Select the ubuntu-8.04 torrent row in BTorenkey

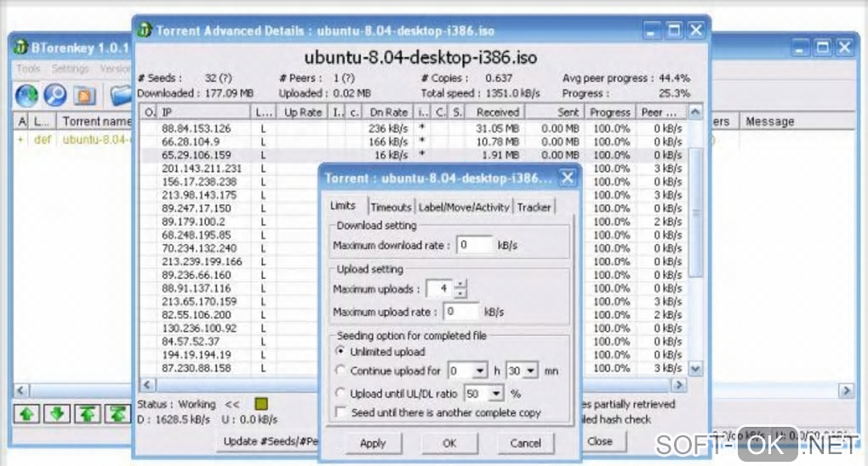(x=73, y=139)
